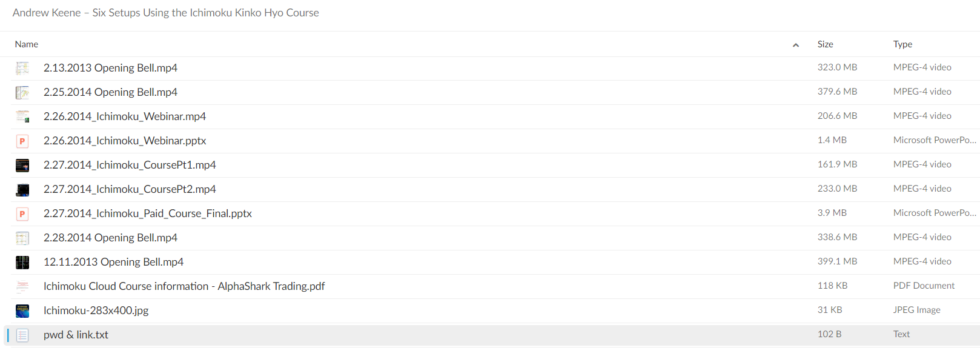Screen dimensions: 980x356
Task: Click the PDF icon for Ichimoku Cloud Course information
Action: [x=22, y=286]
